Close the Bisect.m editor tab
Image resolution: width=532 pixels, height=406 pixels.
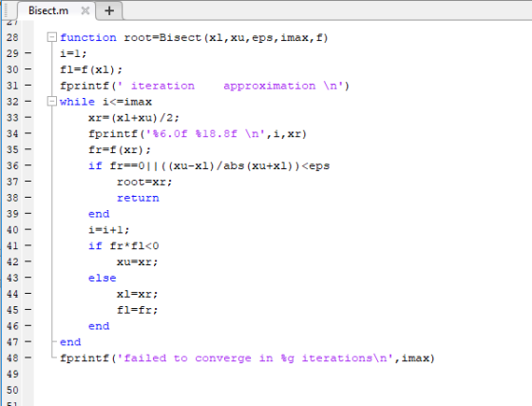click(85, 10)
